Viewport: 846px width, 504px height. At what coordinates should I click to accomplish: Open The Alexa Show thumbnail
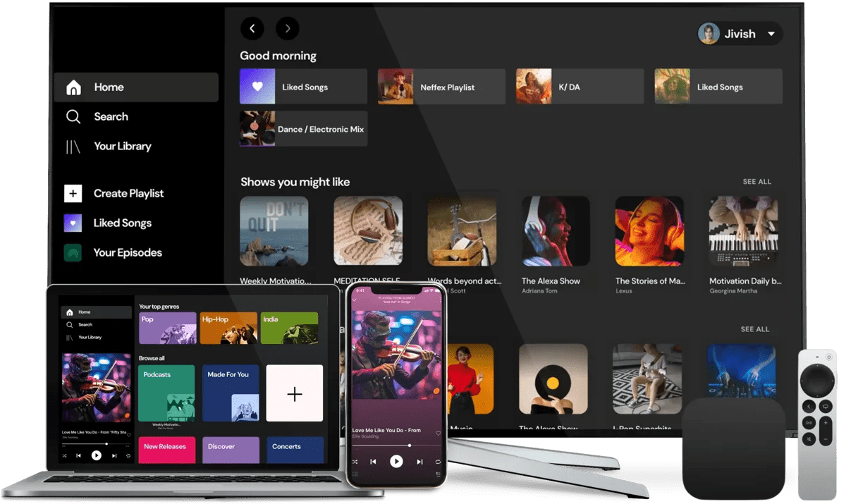tap(556, 231)
